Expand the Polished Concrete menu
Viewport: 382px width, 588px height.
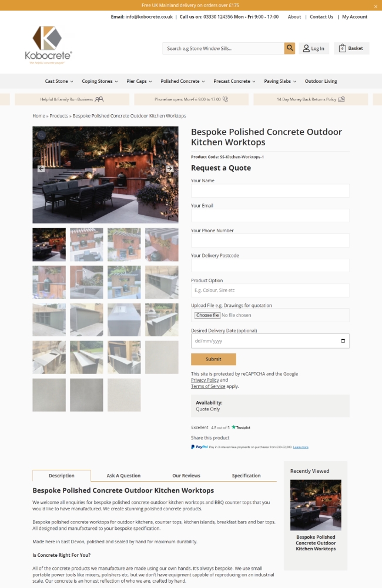(x=183, y=81)
